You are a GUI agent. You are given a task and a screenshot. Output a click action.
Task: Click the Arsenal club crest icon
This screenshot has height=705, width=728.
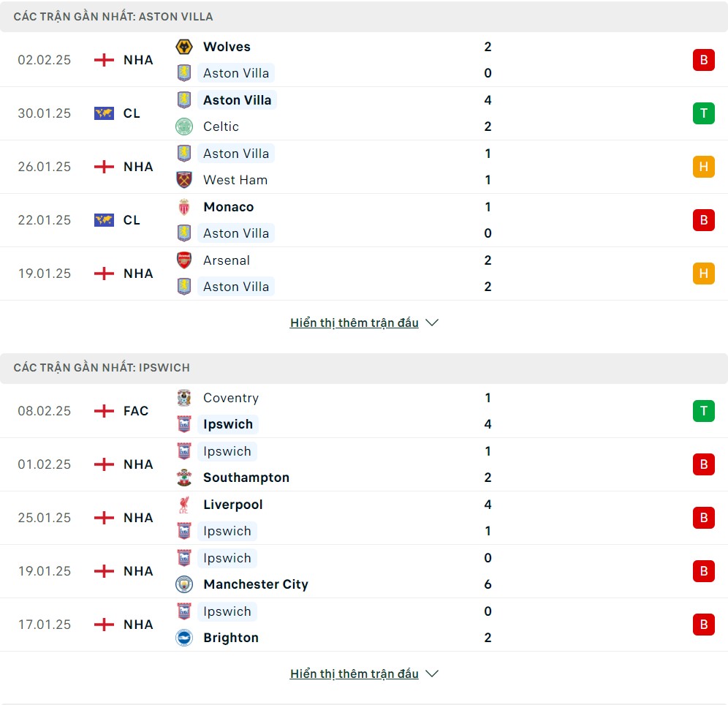[184, 260]
